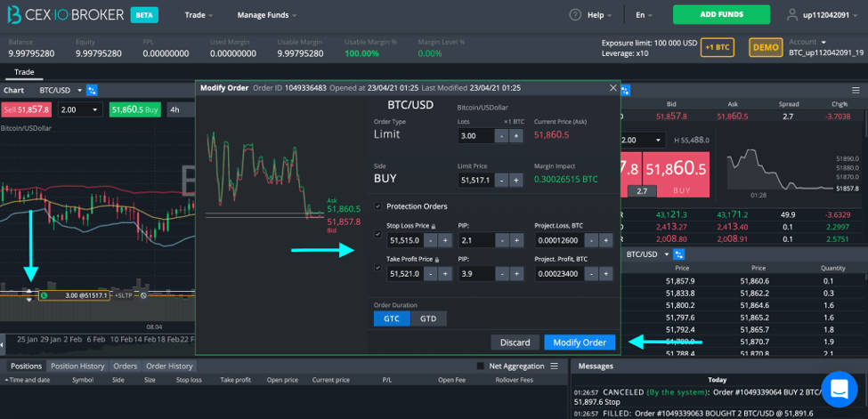Open the live chat bubble

tap(840, 389)
